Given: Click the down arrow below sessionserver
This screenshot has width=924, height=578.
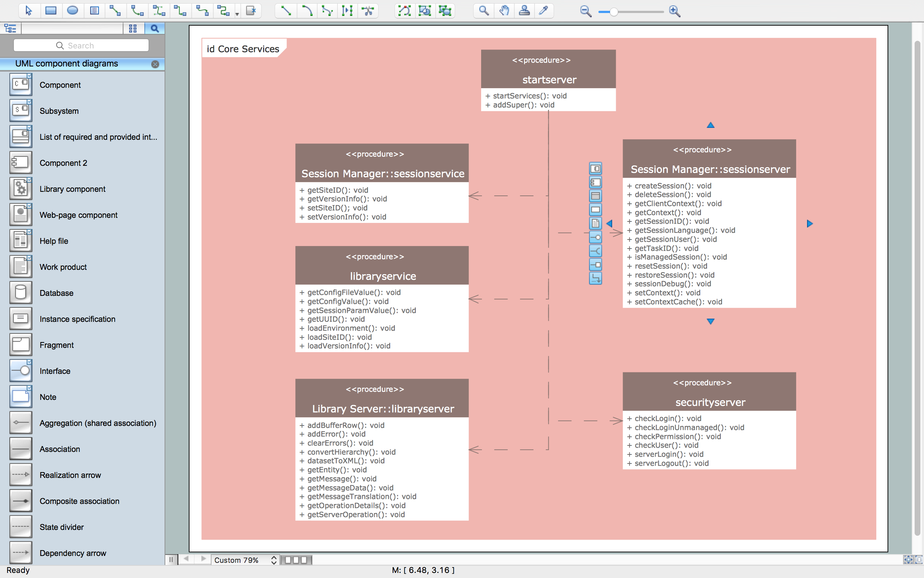Looking at the screenshot, I should pyautogui.click(x=710, y=322).
